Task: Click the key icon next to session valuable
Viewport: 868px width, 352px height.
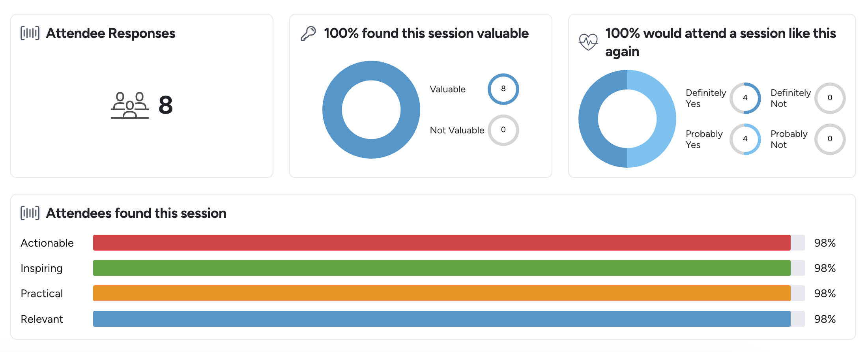Action: (x=308, y=34)
